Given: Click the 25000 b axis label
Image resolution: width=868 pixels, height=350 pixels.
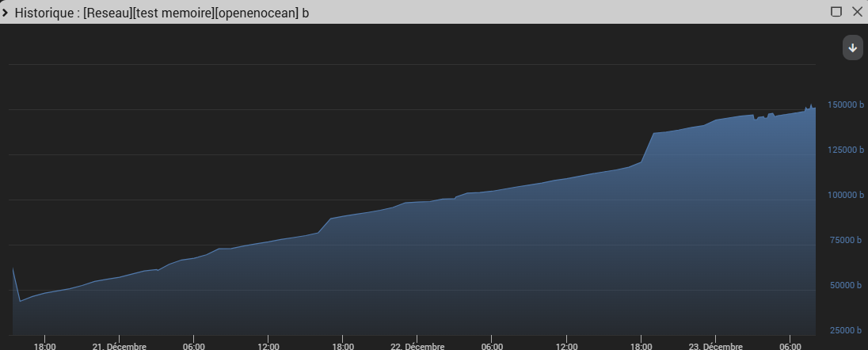Looking at the screenshot, I should pyautogui.click(x=847, y=331).
